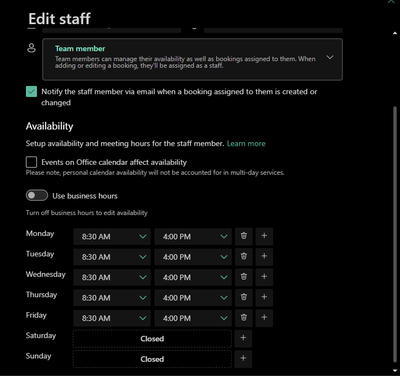Click the Closed box for Saturday
The image size is (400, 376).
click(x=152, y=339)
